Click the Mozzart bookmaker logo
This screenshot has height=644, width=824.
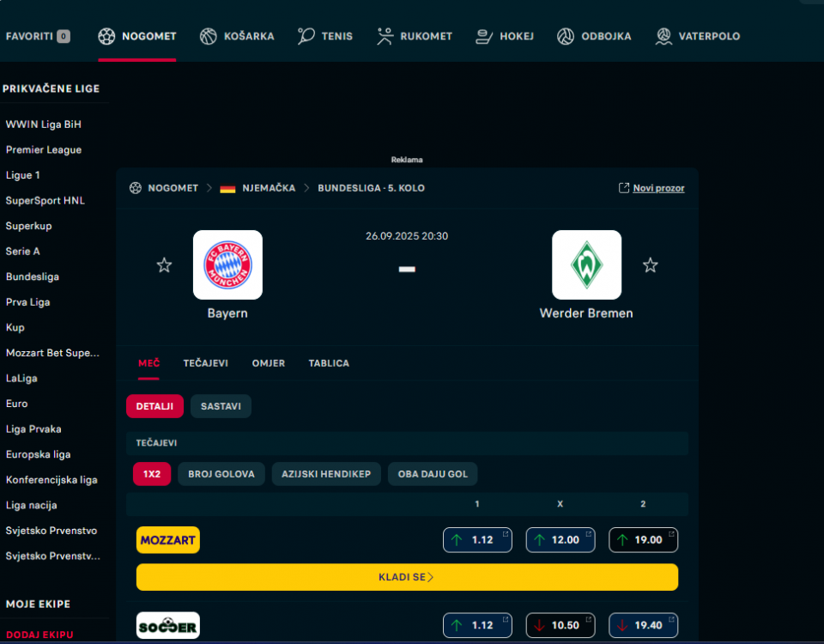[168, 540]
